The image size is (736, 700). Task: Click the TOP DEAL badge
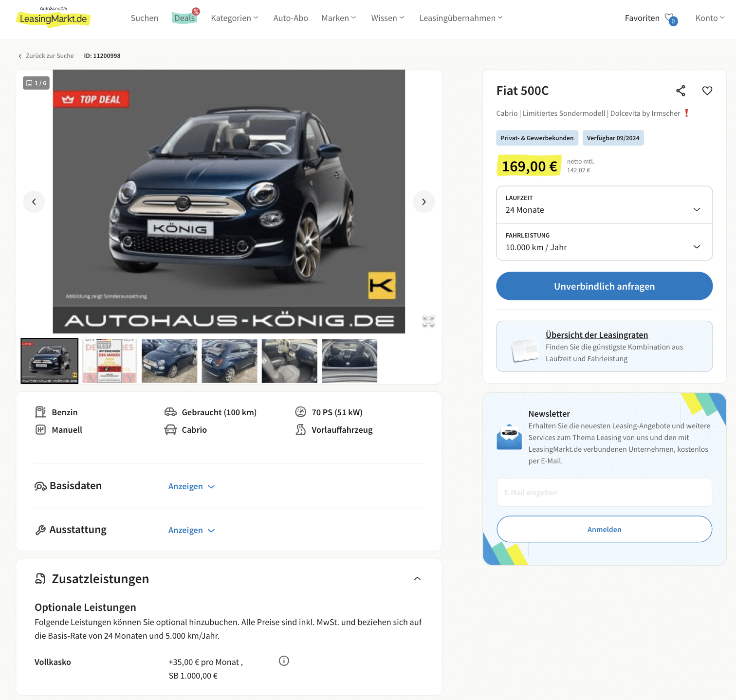[91, 99]
